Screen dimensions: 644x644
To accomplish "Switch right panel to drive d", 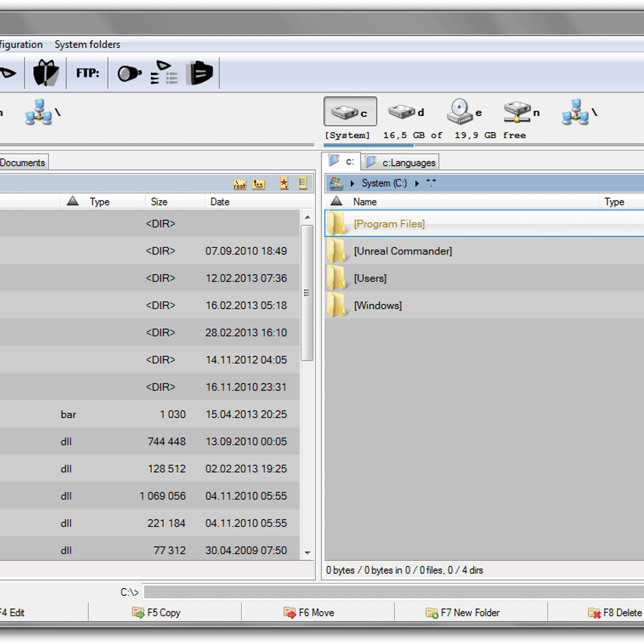I will click(x=406, y=112).
